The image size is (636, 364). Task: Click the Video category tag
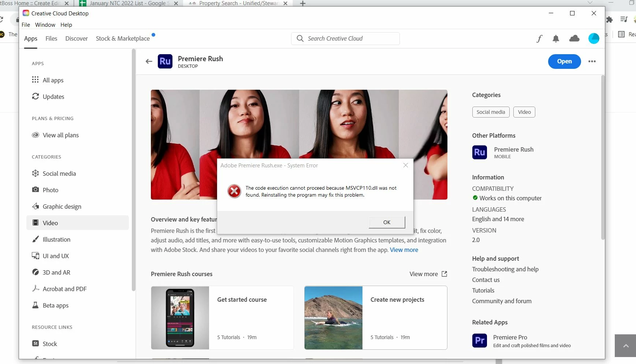(x=524, y=112)
